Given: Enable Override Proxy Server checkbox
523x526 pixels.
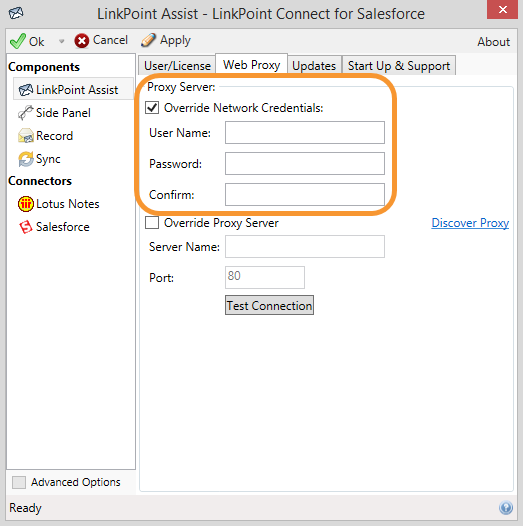Looking at the screenshot, I should (x=152, y=222).
